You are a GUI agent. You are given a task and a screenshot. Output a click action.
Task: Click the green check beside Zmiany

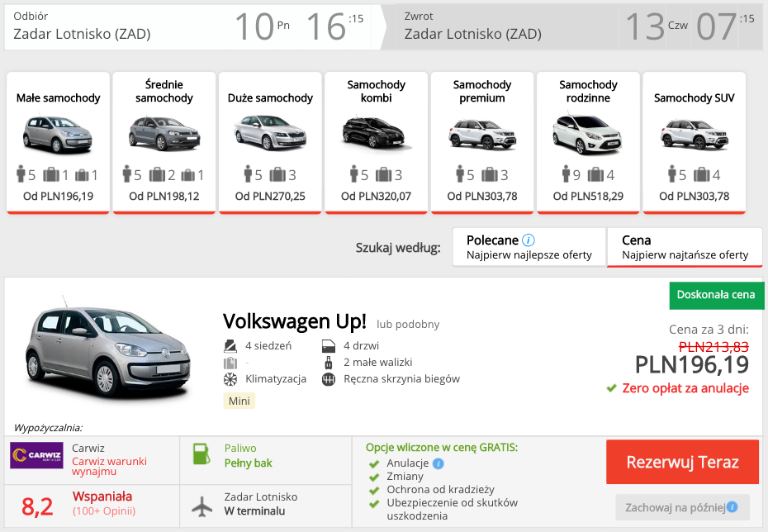click(373, 476)
